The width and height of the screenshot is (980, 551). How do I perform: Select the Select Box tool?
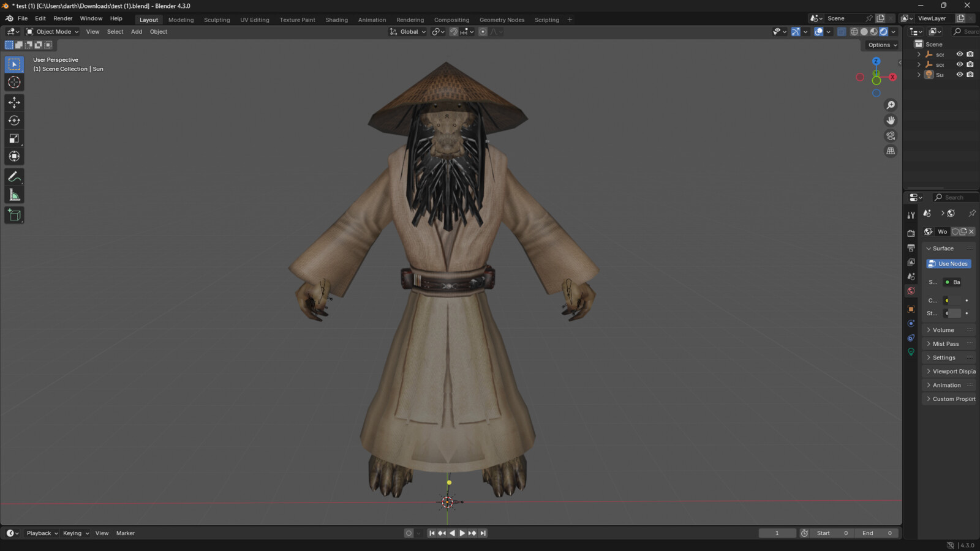click(x=14, y=64)
